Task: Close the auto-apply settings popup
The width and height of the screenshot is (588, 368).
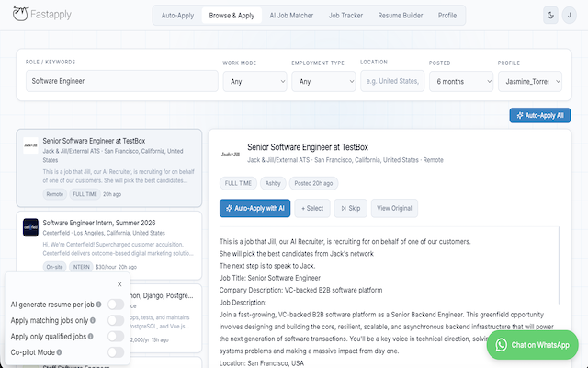Action: pyautogui.click(x=119, y=284)
